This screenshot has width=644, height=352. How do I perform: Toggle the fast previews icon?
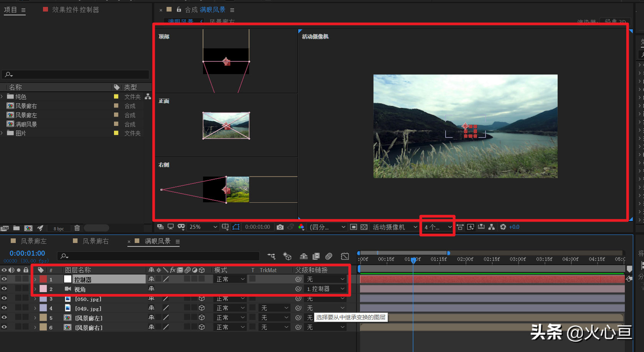coord(471,227)
